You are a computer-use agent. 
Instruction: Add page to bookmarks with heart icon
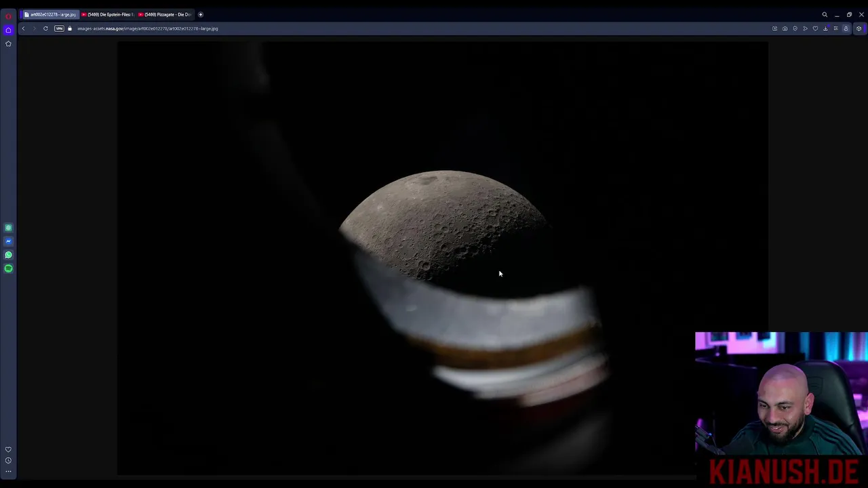tap(815, 28)
